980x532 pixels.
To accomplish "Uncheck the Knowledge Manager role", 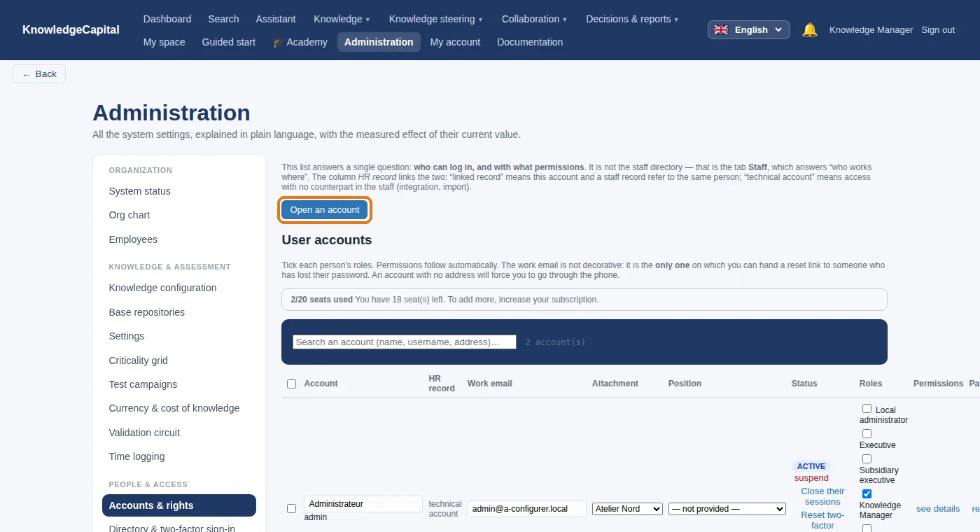I will pos(867,494).
